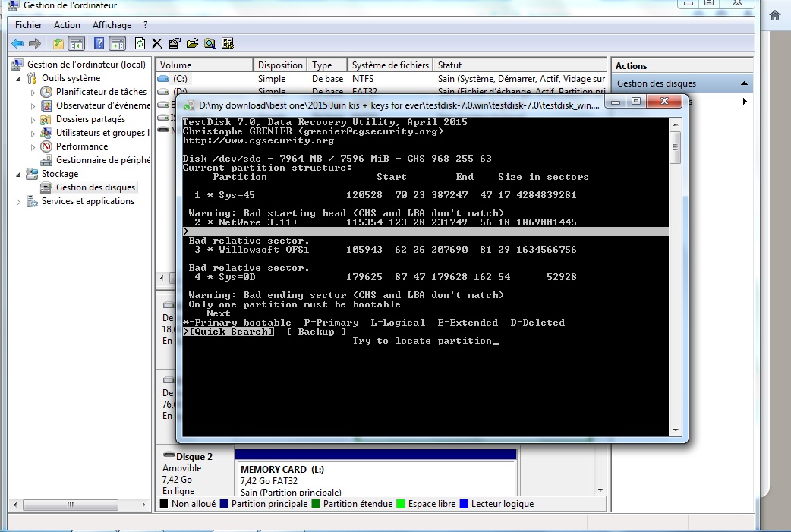This screenshot has width=791, height=532.
Task: Go up one level folder icon
Action: [x=58, y=44]
